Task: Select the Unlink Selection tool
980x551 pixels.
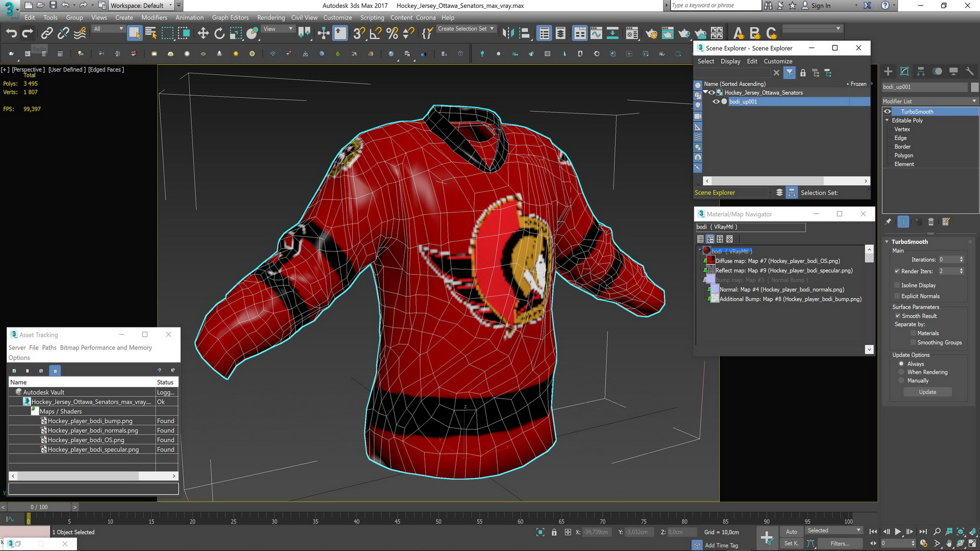Action: (x=63, y=34)
